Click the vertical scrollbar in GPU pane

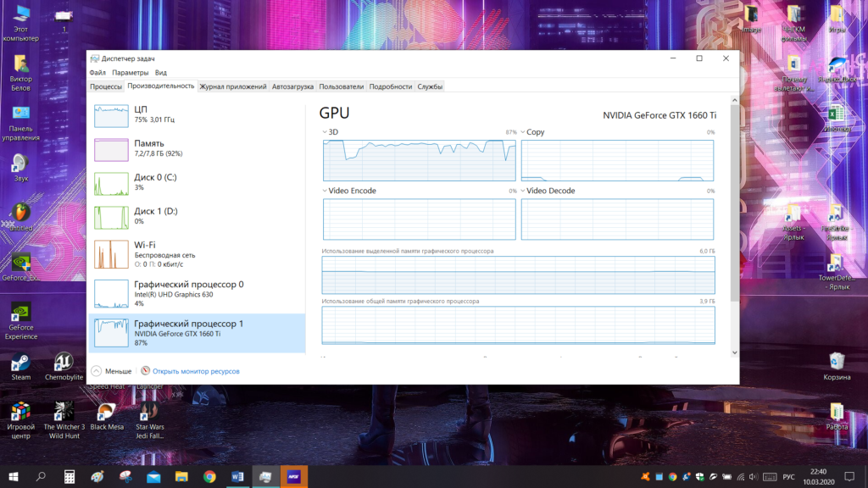[735, 202]
